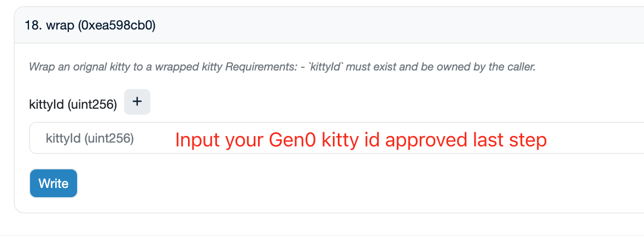Open the add-zeros plus button for kittyId
The width and height of the screenshot is (644, 236).
pyautogui.click(x=137, y=102)
